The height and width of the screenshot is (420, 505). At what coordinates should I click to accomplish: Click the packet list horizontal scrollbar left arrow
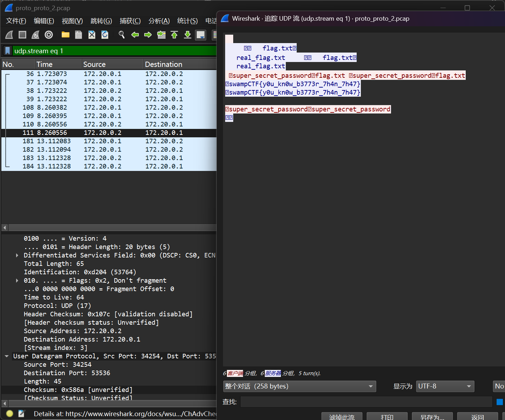tap(5, 228)
